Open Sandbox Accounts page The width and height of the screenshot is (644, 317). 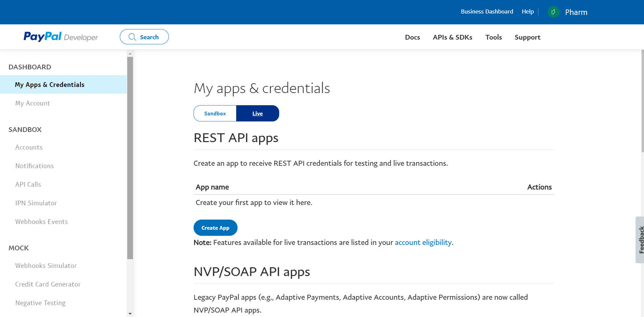coord(29,147)
